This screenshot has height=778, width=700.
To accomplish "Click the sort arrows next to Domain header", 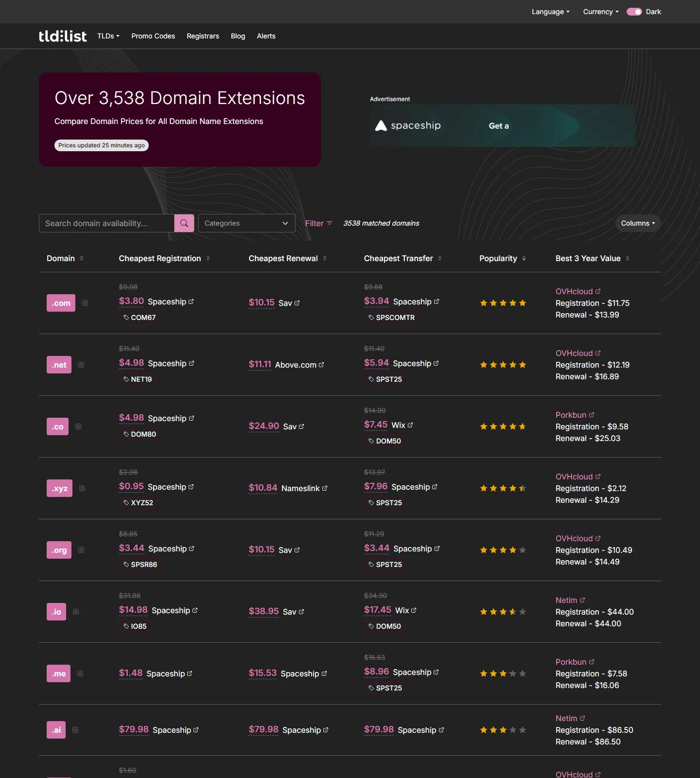I will [x=82, y=258].
